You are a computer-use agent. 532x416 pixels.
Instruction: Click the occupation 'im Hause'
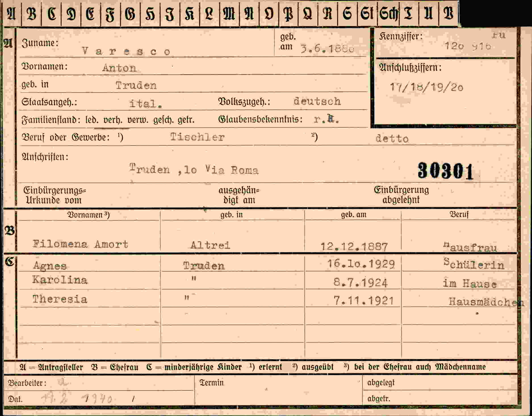point(470,284)
